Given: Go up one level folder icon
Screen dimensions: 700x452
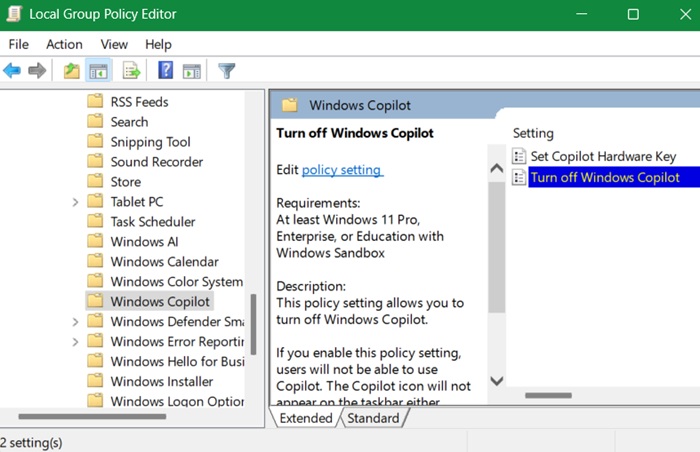Looking at the screenshot, I should pos(71,71).
